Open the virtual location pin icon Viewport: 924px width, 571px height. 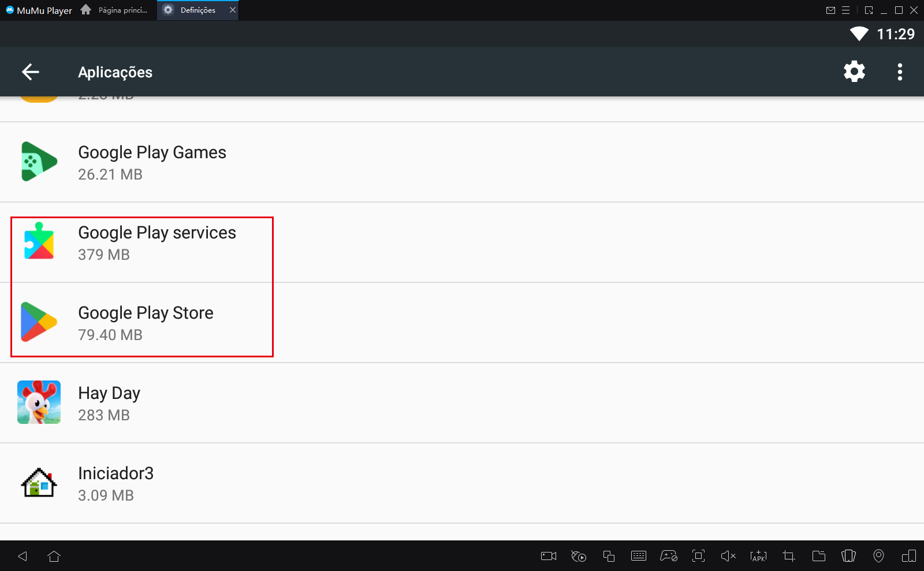coord(879,556)
